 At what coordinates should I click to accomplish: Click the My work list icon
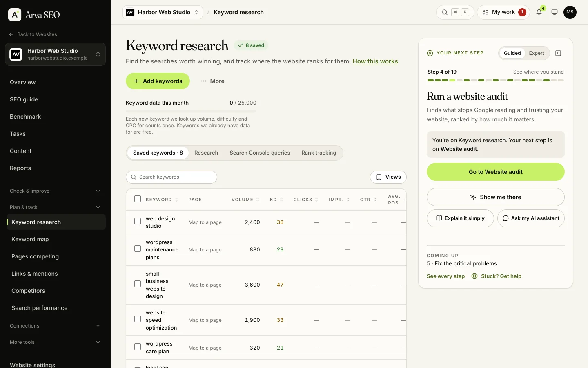pyautogui.click(x=486, y=12)
